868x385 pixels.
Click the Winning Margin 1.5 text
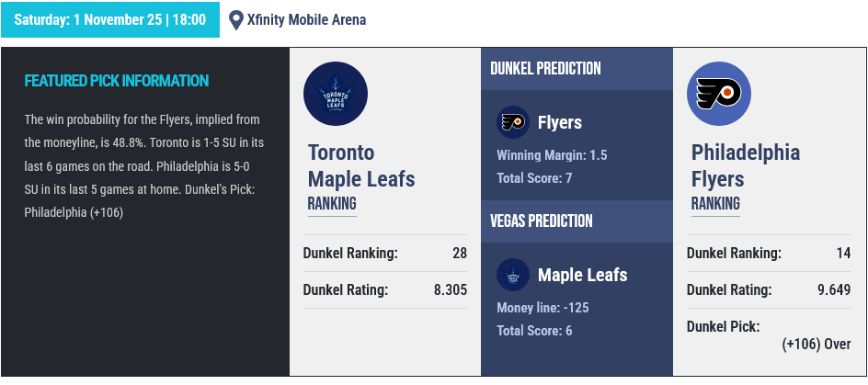(552, 154)
